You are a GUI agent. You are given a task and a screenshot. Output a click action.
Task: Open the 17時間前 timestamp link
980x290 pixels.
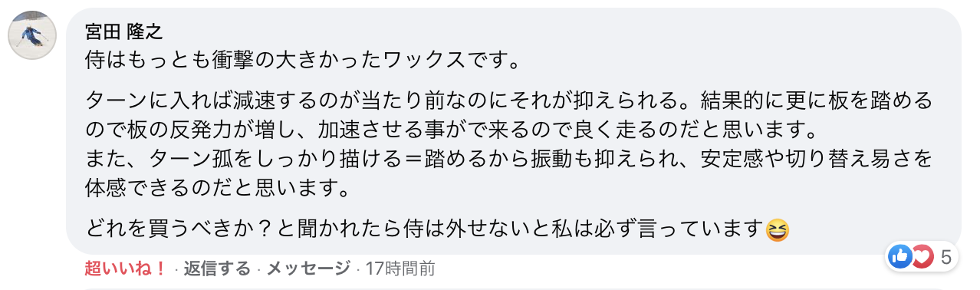[x=400, y=269]
